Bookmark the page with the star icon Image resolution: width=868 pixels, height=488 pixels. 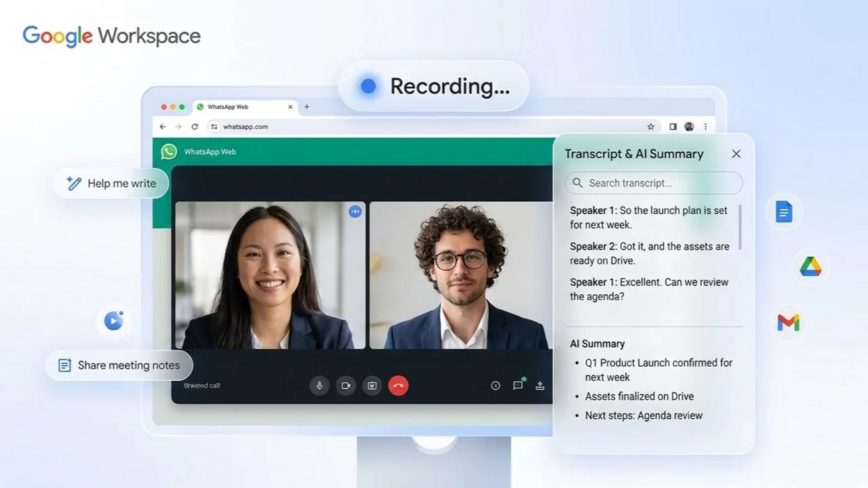click(x=651, y=127)
